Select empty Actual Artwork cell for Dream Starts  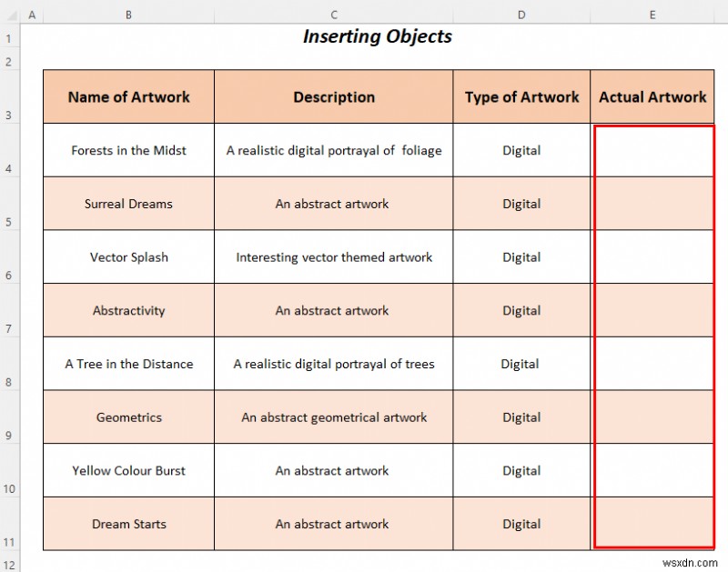652,523
